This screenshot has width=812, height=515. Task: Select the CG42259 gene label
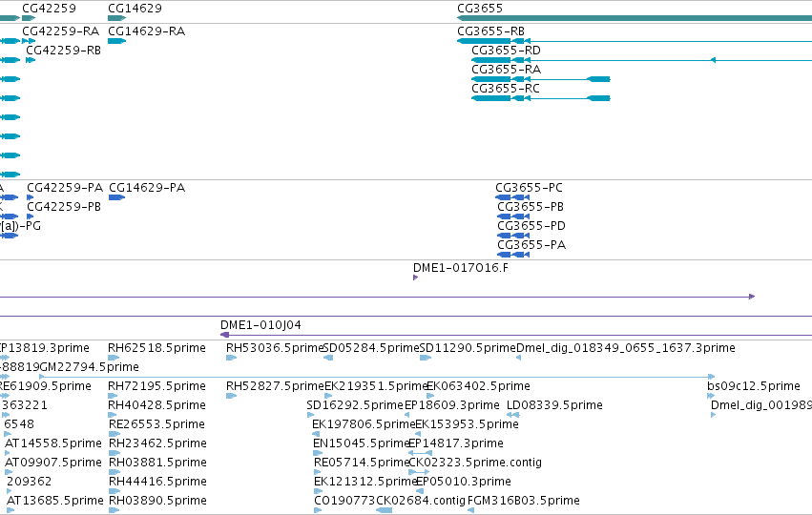coord(49,9)
